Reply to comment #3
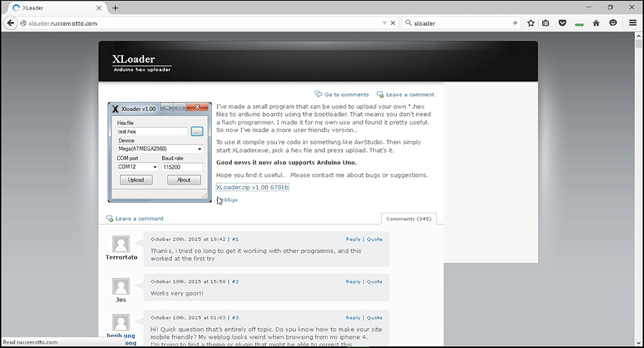This screenshot has width=644, height=348. pyautogui.click(x=353, y=318)
